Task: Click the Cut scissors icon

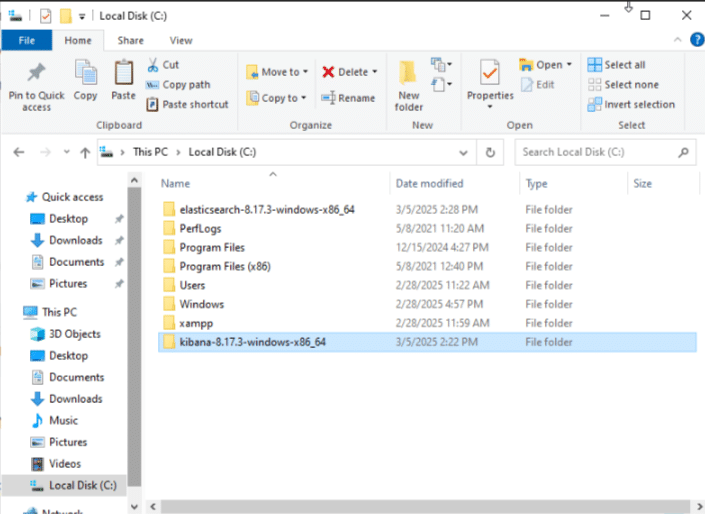Action: coord(152,65)
